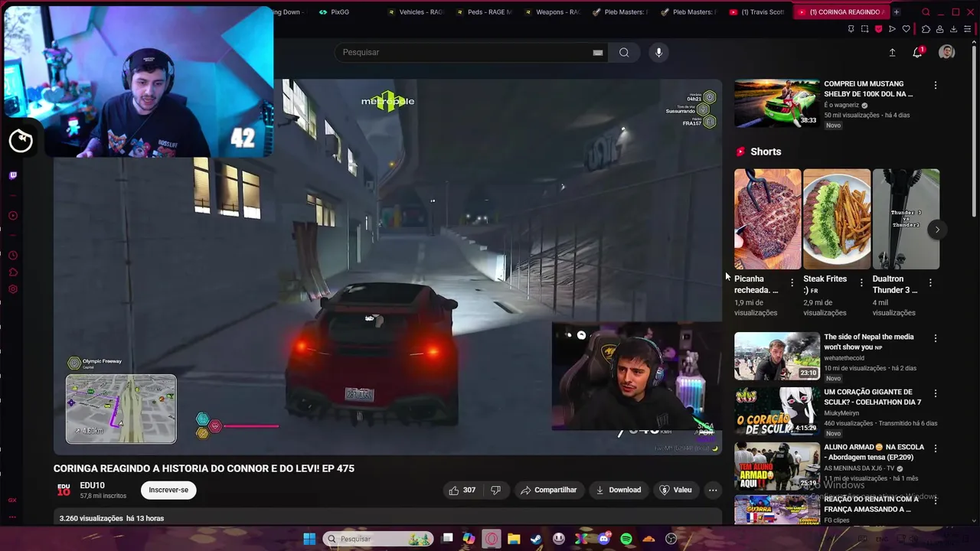980x551 pixels.
Task: Open options for Picanha recheada short
Action: [x=792, y=283]
